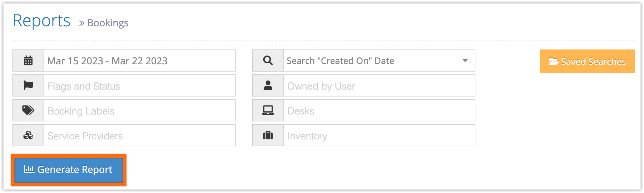
Task: Click the Generate Report button
Action: (69, 170)
